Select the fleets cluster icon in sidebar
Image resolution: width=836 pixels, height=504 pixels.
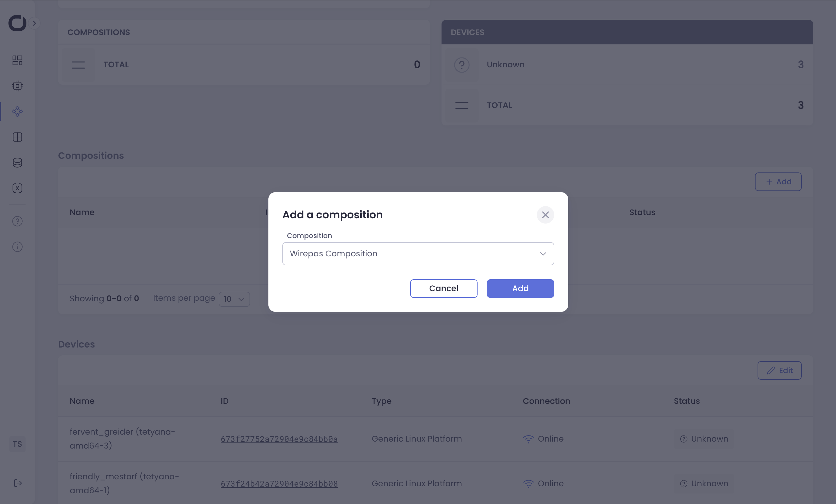tap(17, 111)
